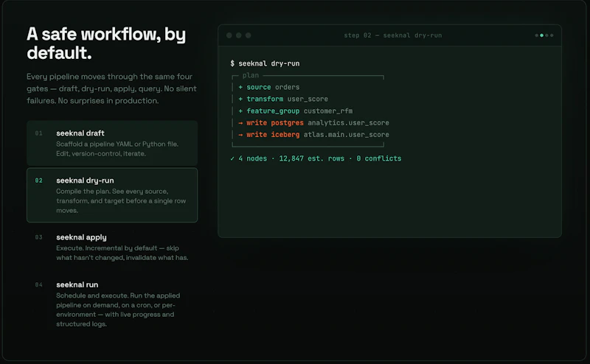Click the '04' step number

click(39, 284)
